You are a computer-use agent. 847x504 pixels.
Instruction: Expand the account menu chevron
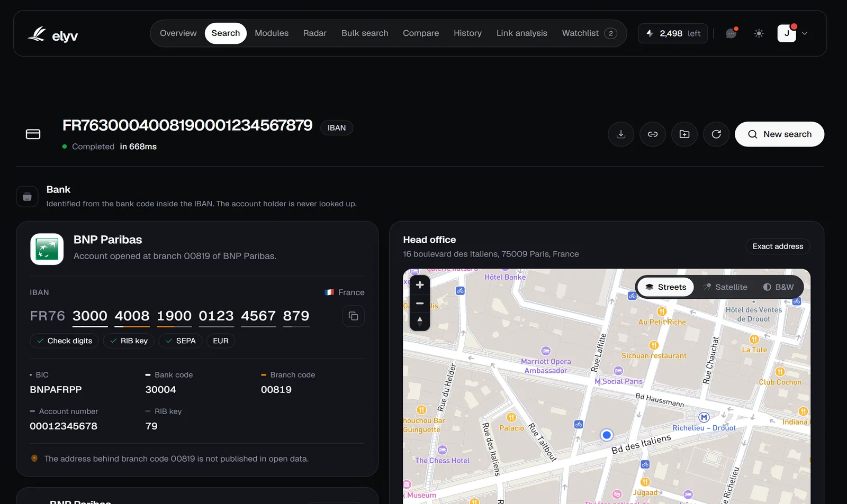pos(805,33)
